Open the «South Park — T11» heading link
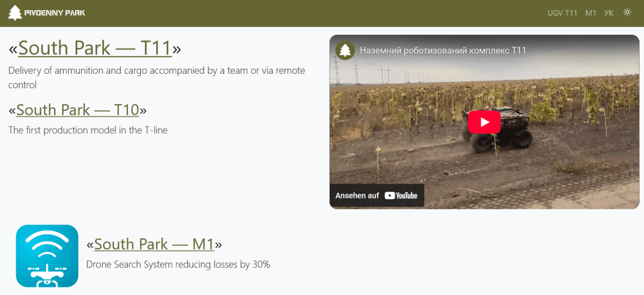644x295 pixels. click(x=95, y=48)
